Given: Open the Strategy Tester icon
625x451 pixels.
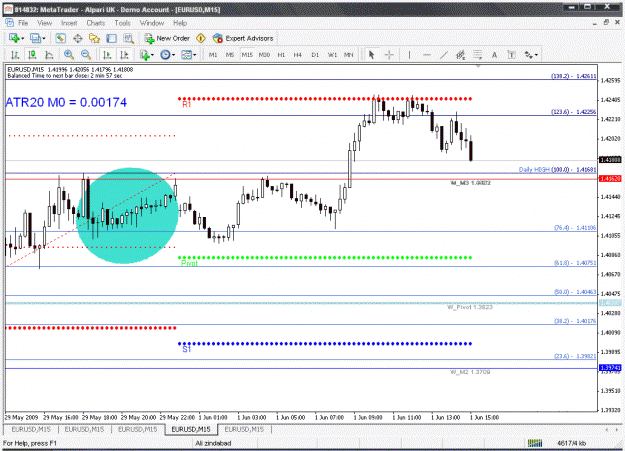Looking at the screenshot, I should click(x=128, y=38).
